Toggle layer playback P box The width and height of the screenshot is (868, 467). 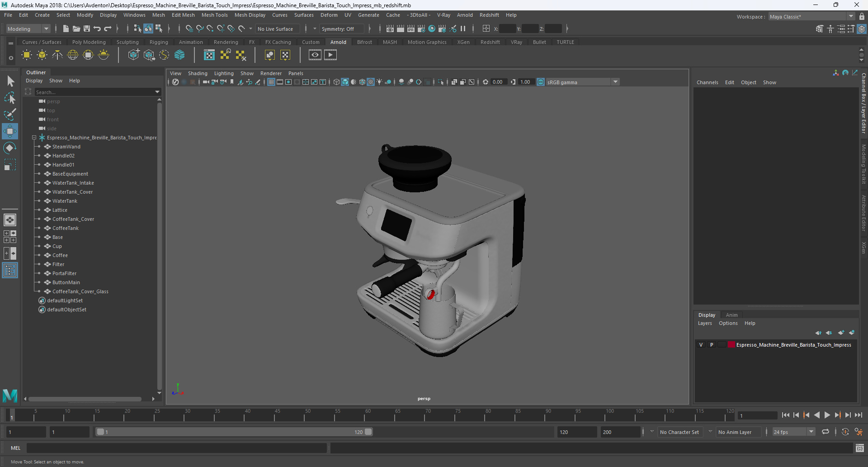coord(712,345)
